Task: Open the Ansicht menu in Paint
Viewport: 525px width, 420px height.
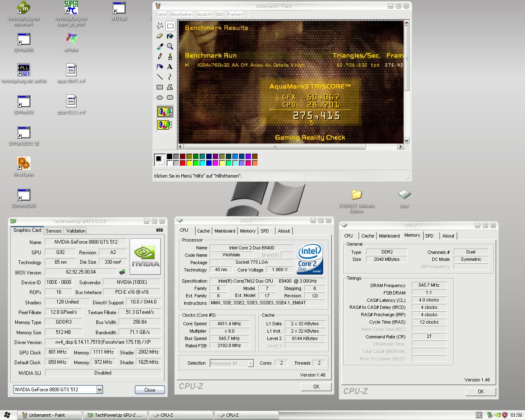Action: click(x=204, y=14)
